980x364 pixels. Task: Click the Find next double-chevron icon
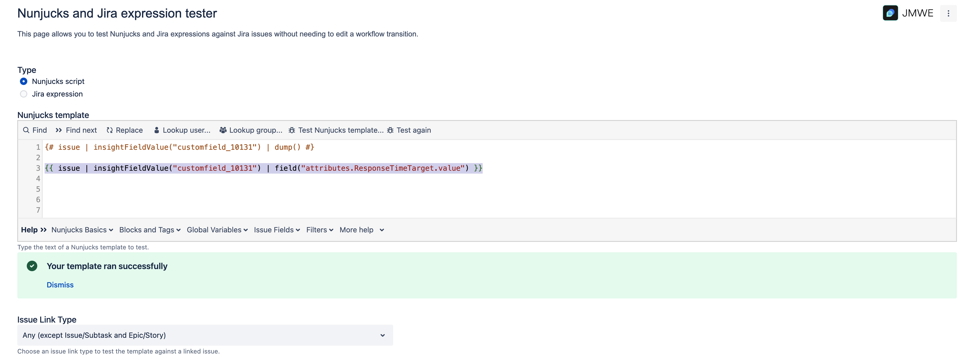pyautogui.click(x=59, y=130)
